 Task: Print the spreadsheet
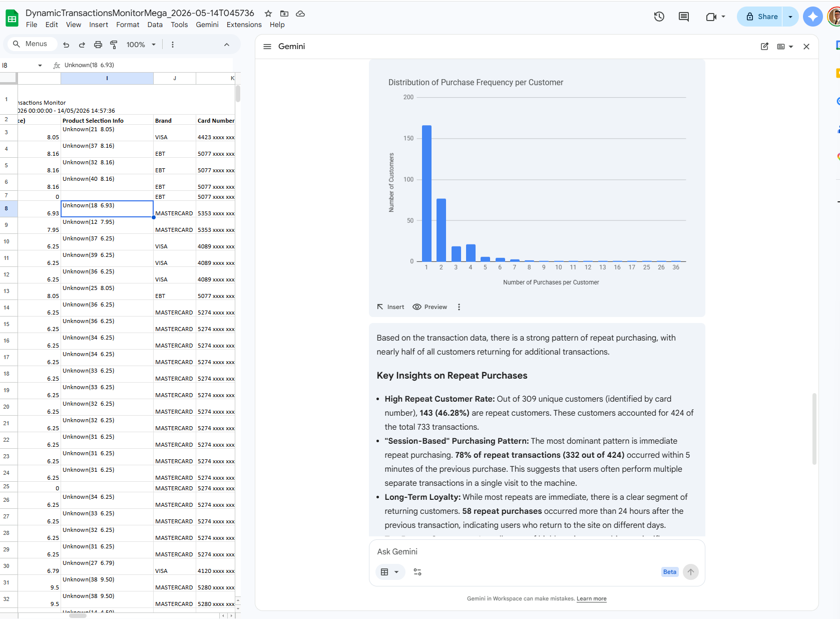pos(98,45)
